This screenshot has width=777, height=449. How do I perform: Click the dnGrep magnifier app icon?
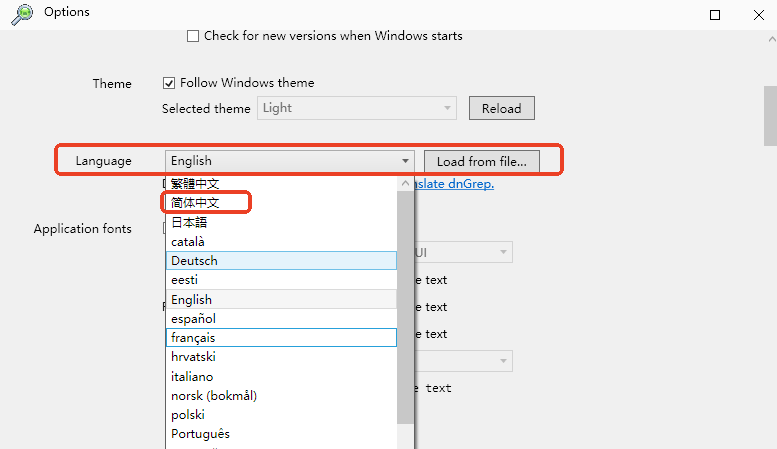22,14
